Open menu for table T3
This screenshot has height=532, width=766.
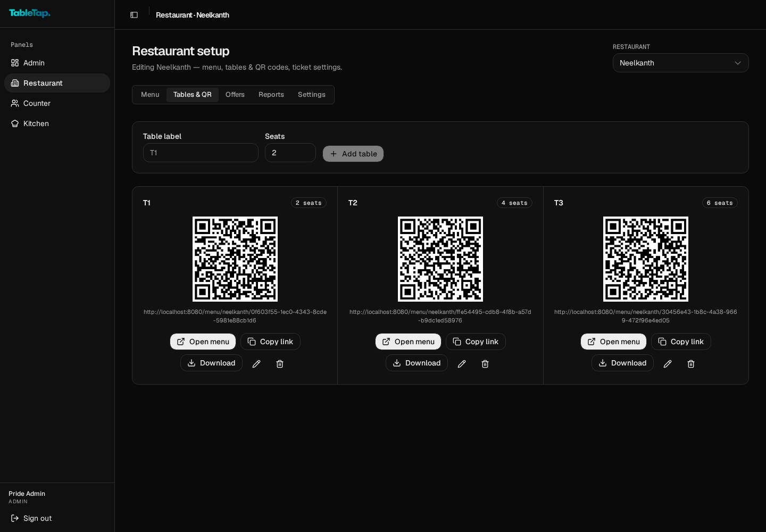(613, 342)
